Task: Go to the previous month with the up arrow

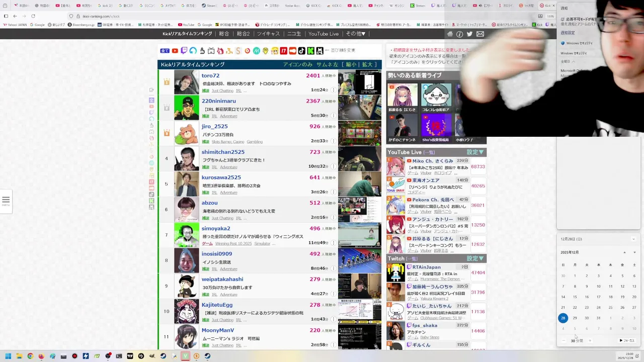Action: 624,252
